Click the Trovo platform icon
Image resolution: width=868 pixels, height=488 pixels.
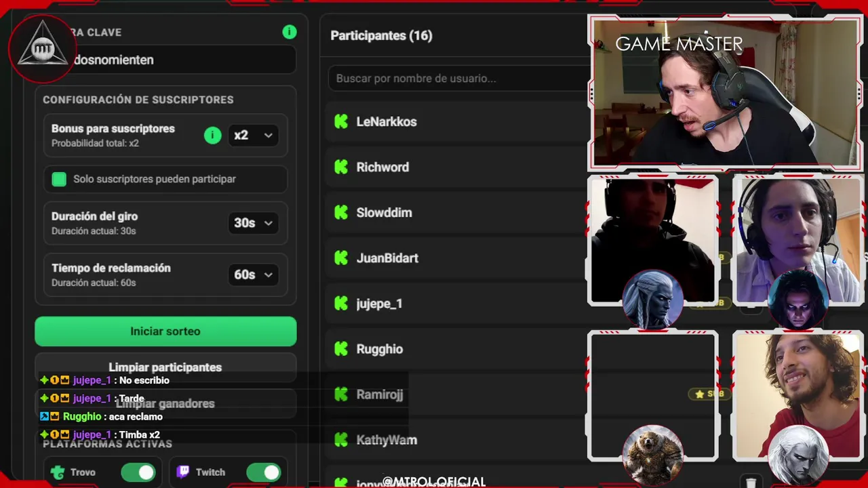click(x=58, y=472)
